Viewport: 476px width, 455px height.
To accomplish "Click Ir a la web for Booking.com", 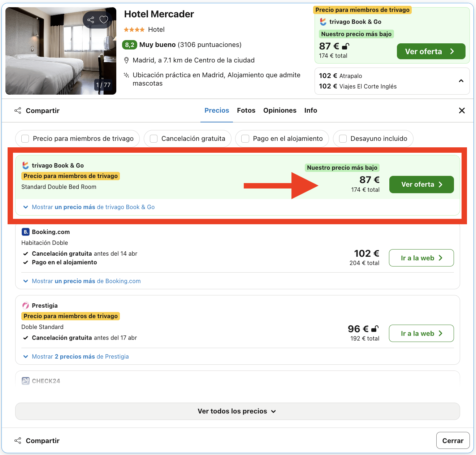I will click(x=421, y=258).
